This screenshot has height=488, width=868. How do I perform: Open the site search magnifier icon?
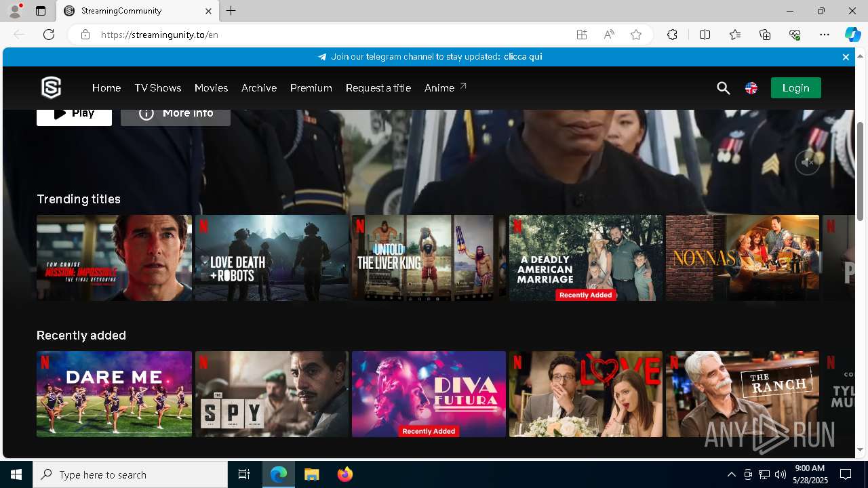point(724,88)
